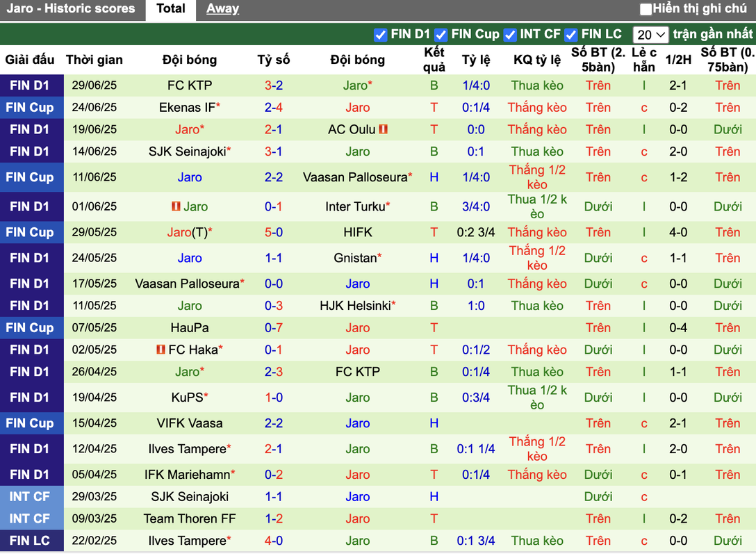This screenshot has width=756, height=556.
Task: Click the 5-0 score against HIFK
Action: (x=273, y=232)
